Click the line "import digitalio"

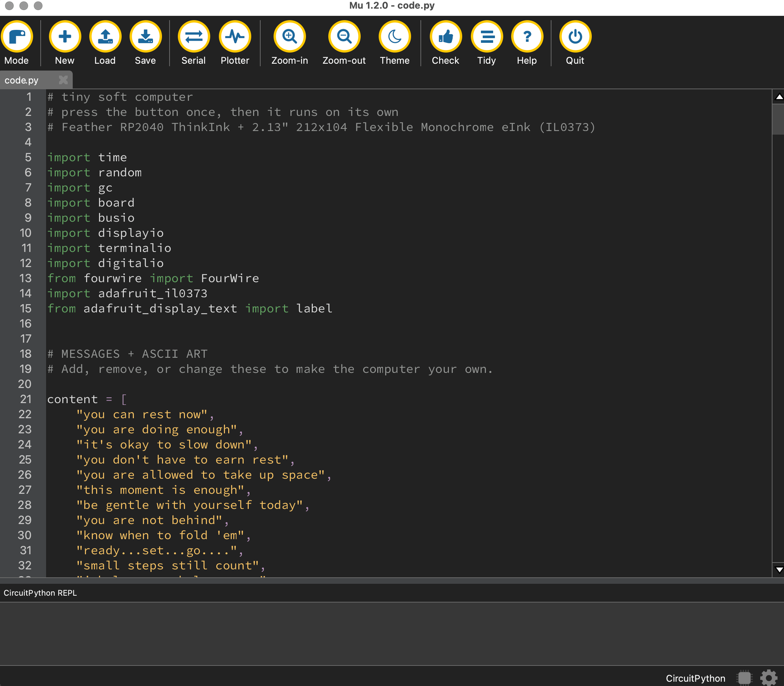[105, 263]
